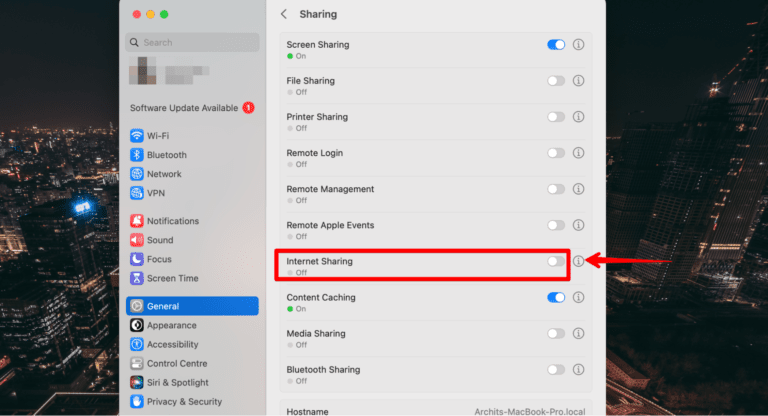The height and width of the screenshot is (416, 768).
Task: Click Archits-MacBook-Pro.local hostname value
Action: (x=529, y=412)
